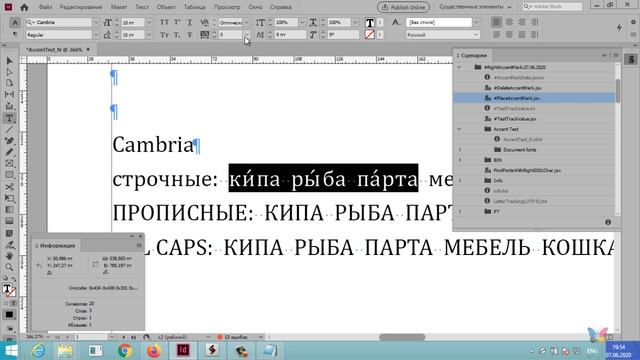Screen dimensions: 640x360
Task: Select the Free Transform tool
Action: pos(9,198)
